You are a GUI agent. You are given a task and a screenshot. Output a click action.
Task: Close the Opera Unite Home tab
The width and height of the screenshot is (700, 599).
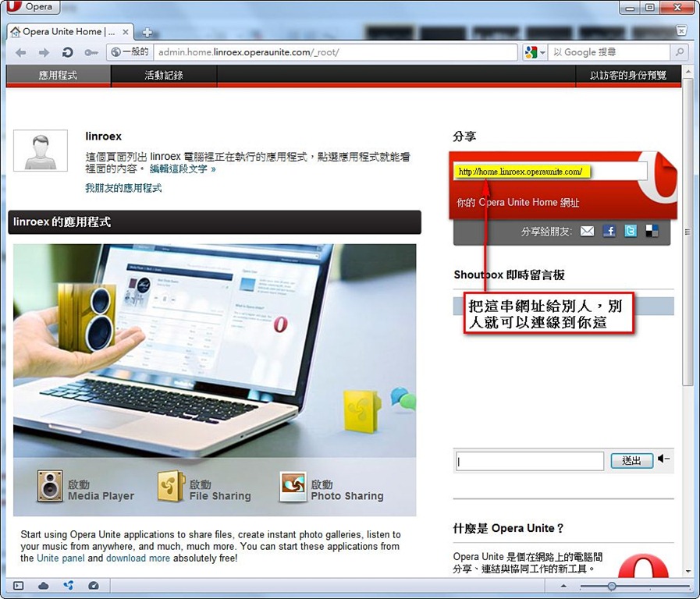pos(126,32)
